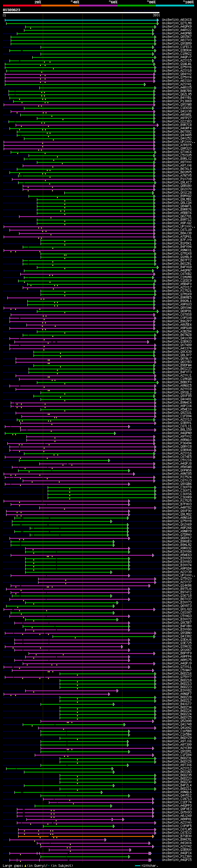The height and width of the screenshot is (868, 197).
Task: Select label UniRef100_A2SY18
Action: [x=177, y=71]
